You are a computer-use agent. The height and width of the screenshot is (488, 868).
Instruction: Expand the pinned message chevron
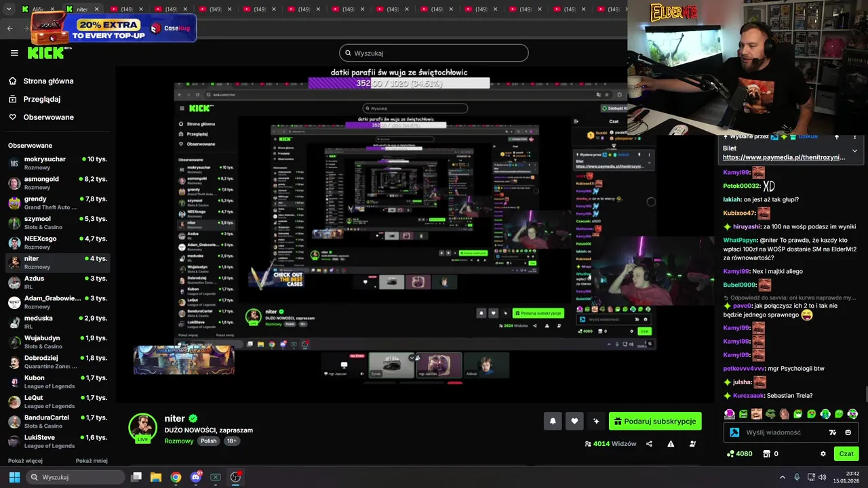coord(854,150)
